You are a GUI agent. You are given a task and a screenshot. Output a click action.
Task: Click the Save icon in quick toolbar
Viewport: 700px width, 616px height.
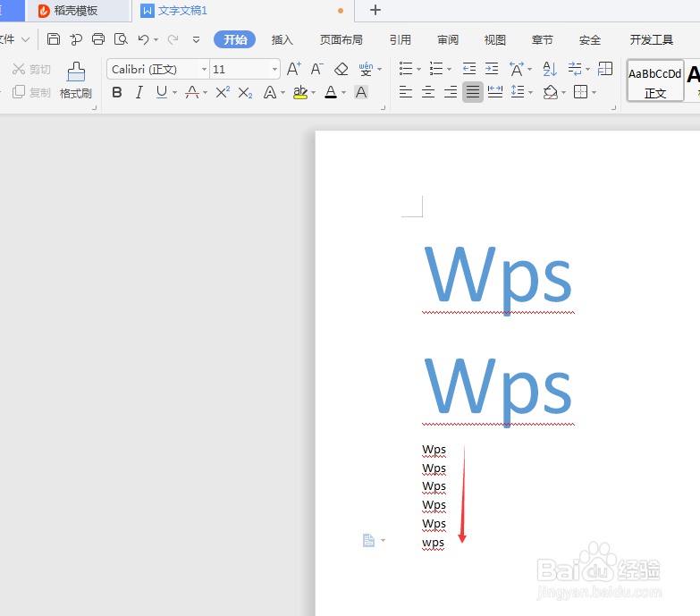[x=54, y=39]
